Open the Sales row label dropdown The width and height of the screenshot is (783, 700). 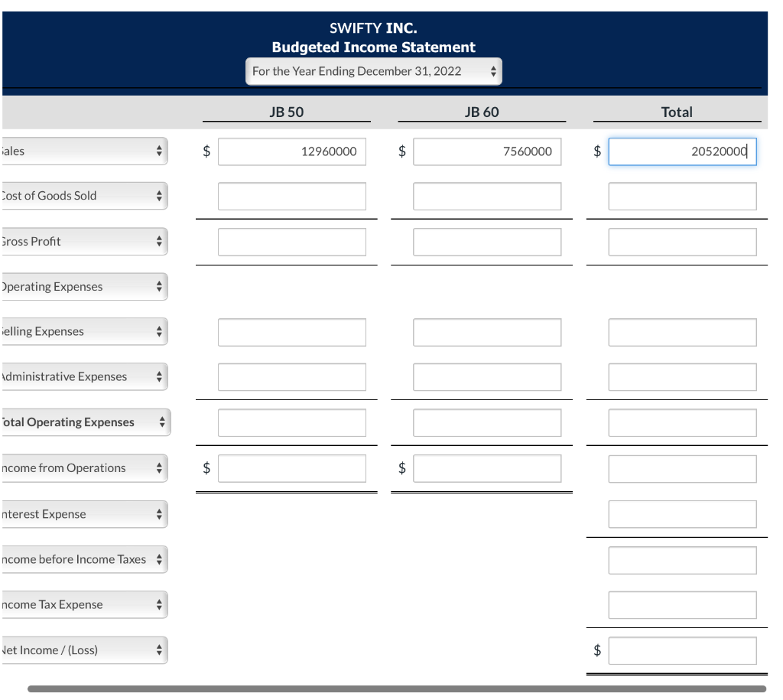click(x=84, y=151)
